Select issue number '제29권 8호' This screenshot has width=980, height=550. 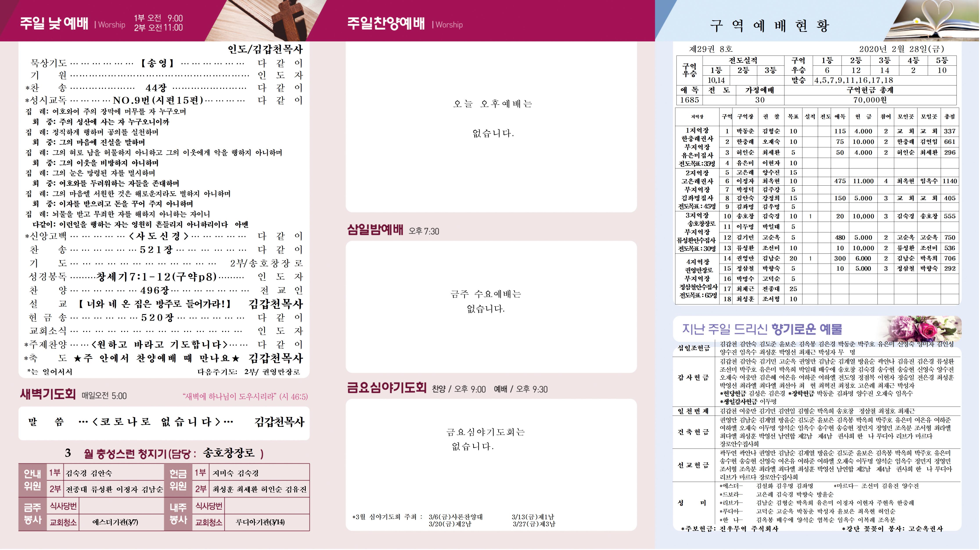pos(711,49)
